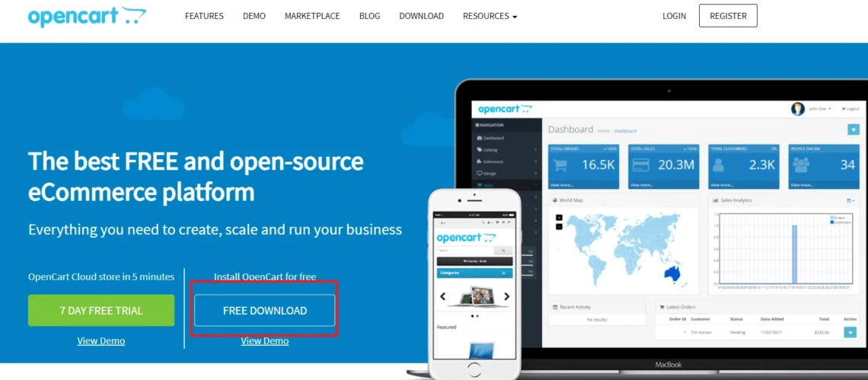
Task: Click credit card icon on Total Sales tile
Action: click(641, 164)
